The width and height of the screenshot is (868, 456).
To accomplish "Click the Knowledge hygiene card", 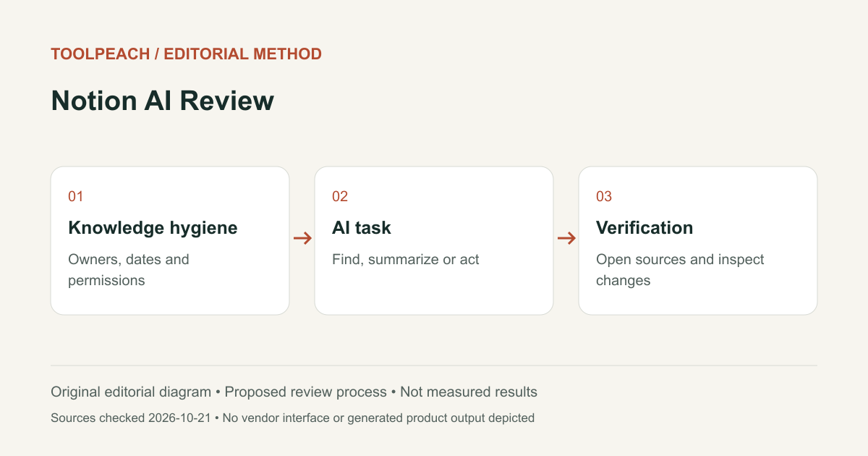I will point(170,240).
